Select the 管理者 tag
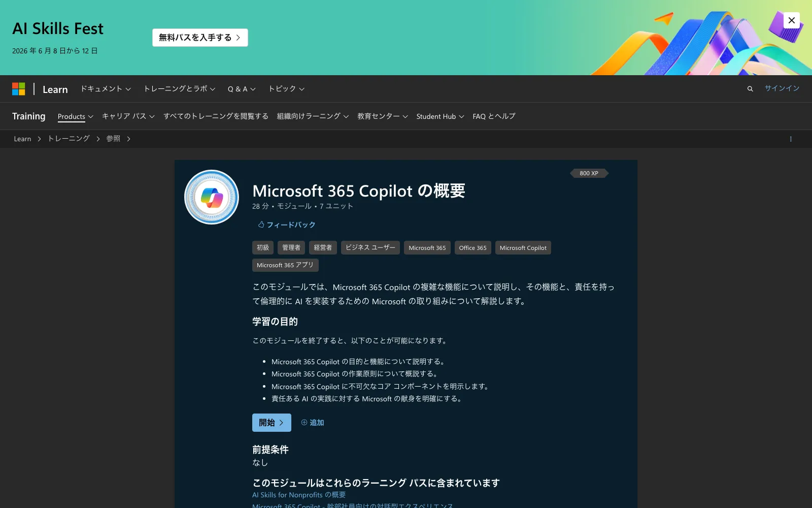The image size is (812, 508). coord(291,247)
